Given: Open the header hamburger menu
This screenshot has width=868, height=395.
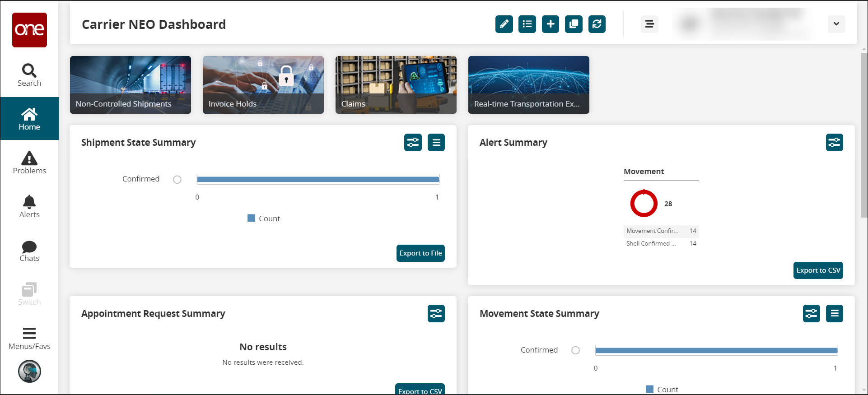Looking at the screenshot, I should [x=649, y=24].
